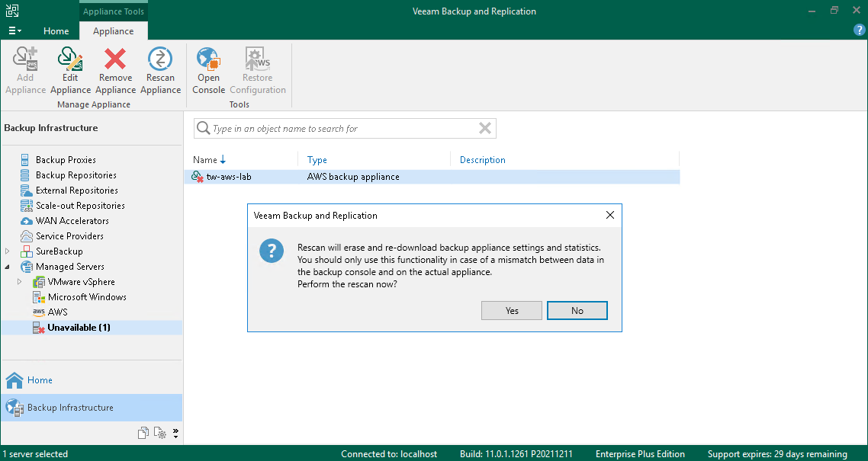Select the AWS tree node

point(57,312)
